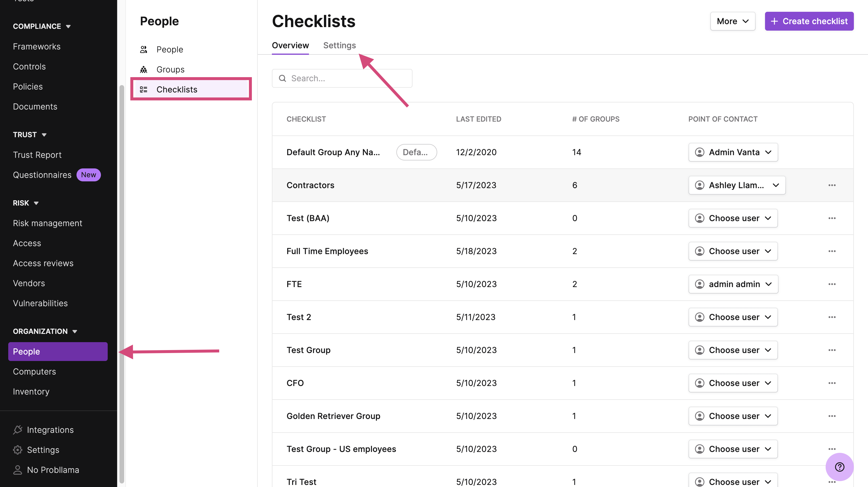Open Risk management page

[47, 223]
